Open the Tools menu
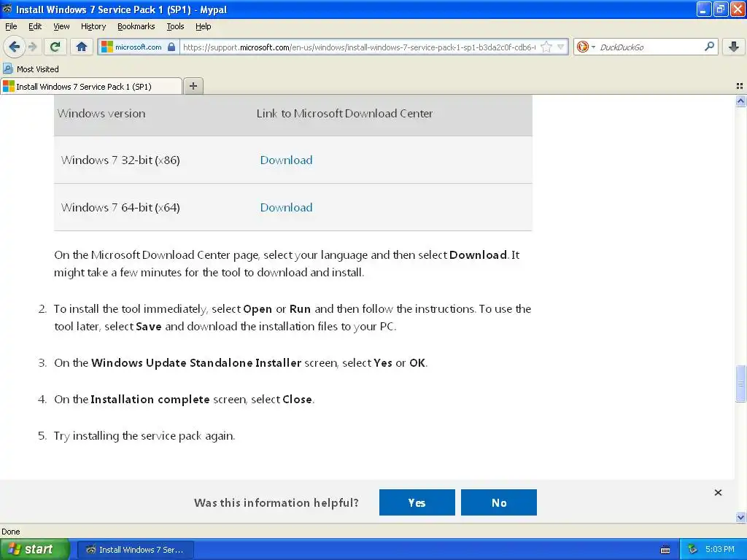 tap(175, 26)
